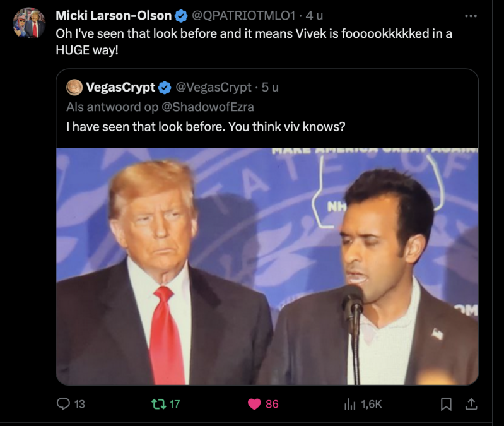Click the quoted tweet text about viv

(206, 126)
